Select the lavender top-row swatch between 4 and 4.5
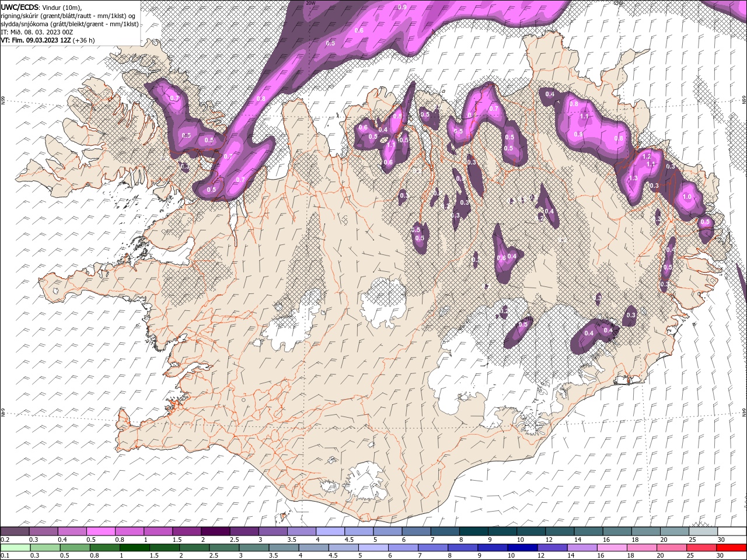Viewport: 747px width, 560px height. pyautogui.click(x=330, y=531)
